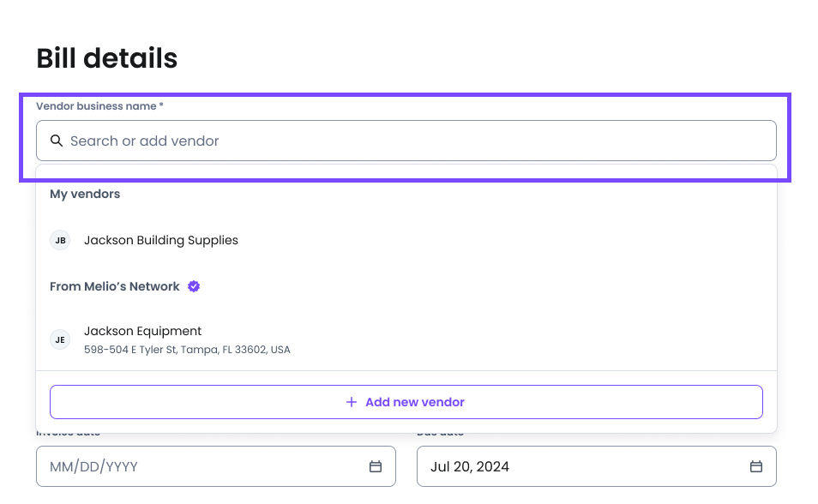
Task: Click the My vendors section heading
Action: tap(85, 194)
